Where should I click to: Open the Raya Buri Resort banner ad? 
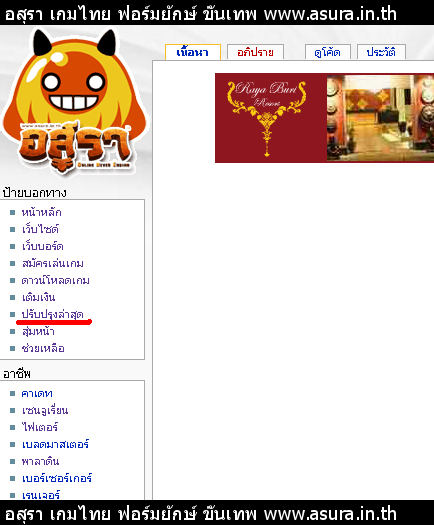pos(324,118)
